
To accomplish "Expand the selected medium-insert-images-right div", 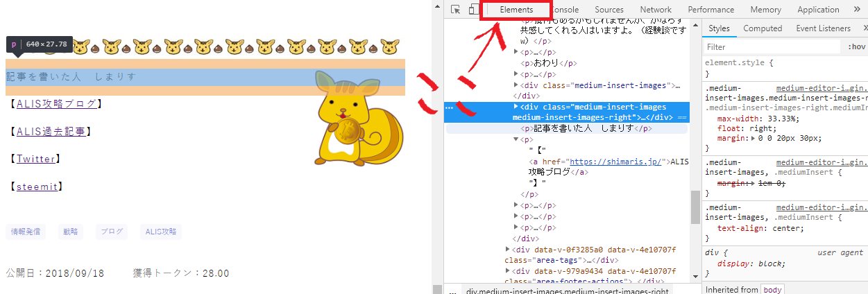I will 516,107.
